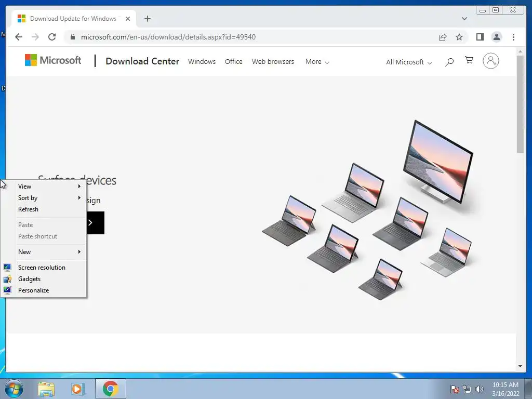Click the scrollbar down arrow
Screen dimensions: 532x399
520,366
